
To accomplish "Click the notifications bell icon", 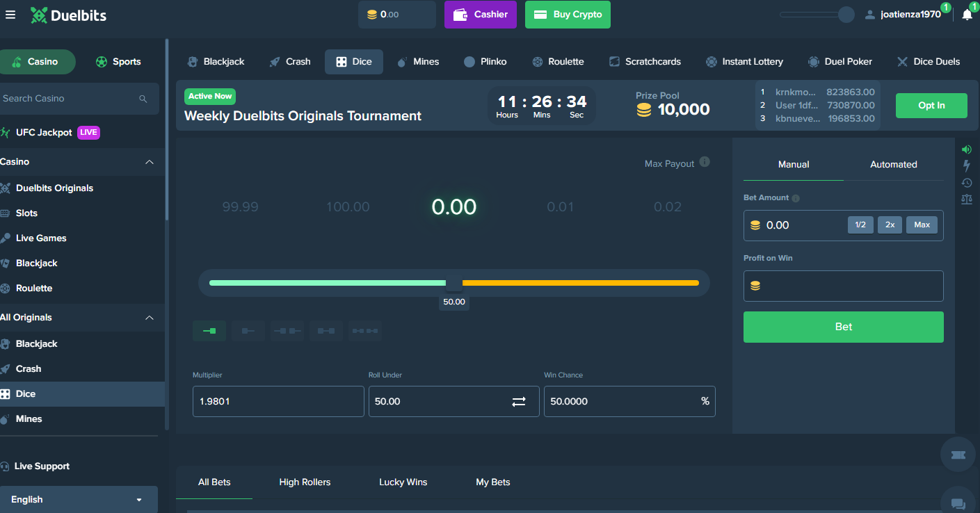I will pos(967,15).
